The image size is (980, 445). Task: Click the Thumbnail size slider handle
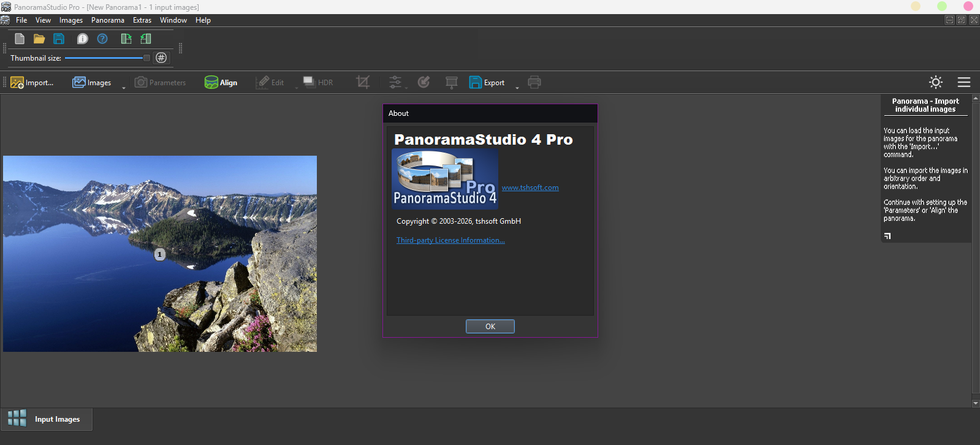tap(146, 58)
